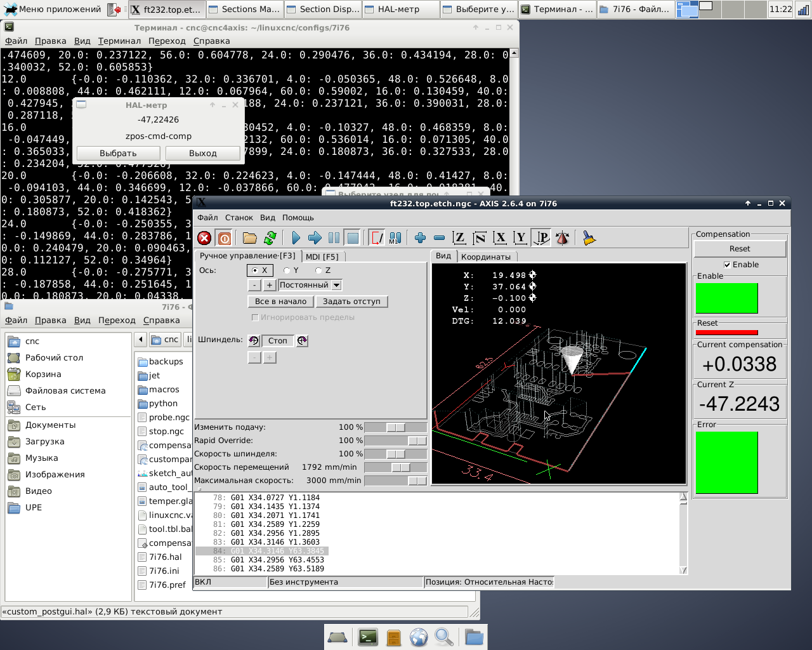Toggle the machine power icon
Viewport: 812px width, 650px height.
point(224,238)
